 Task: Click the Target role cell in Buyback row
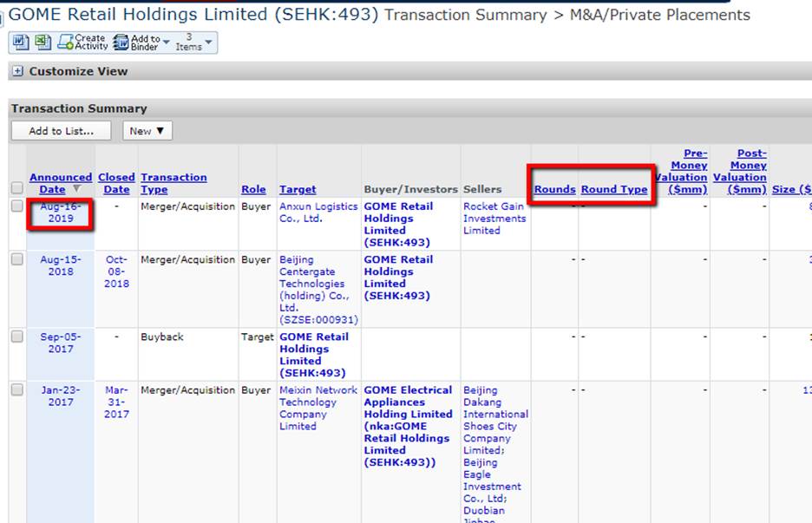tap(257, 337)
